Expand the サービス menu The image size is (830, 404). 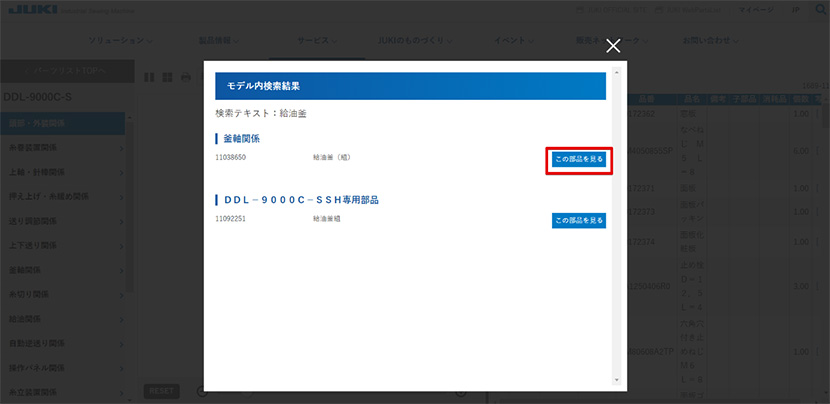[318, 40]
